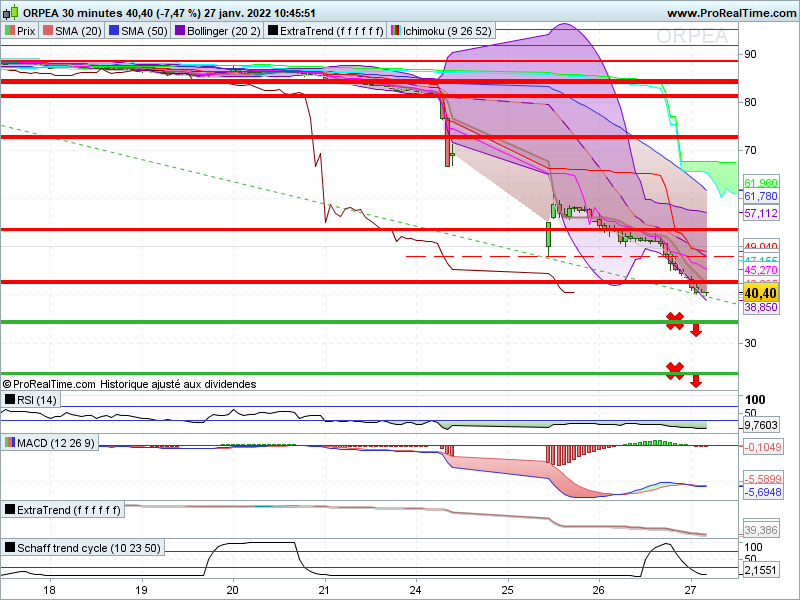
Task: Click the lower red cross marker
Action: click(x=675, y=371)
